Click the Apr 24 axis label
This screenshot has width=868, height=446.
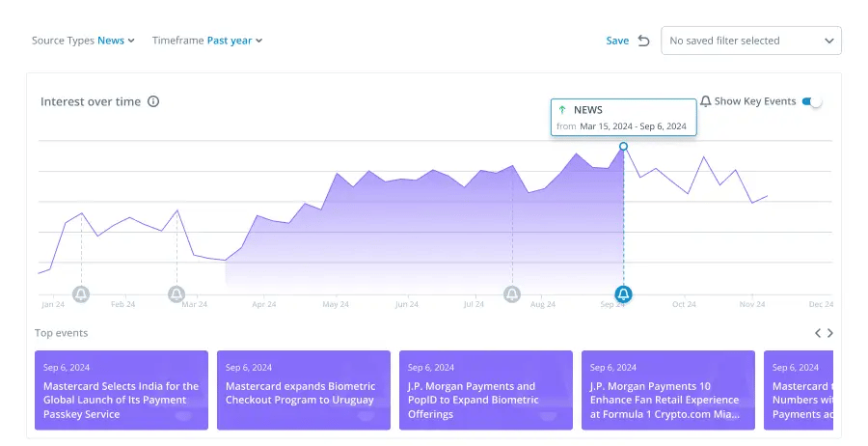click(263, 304)
